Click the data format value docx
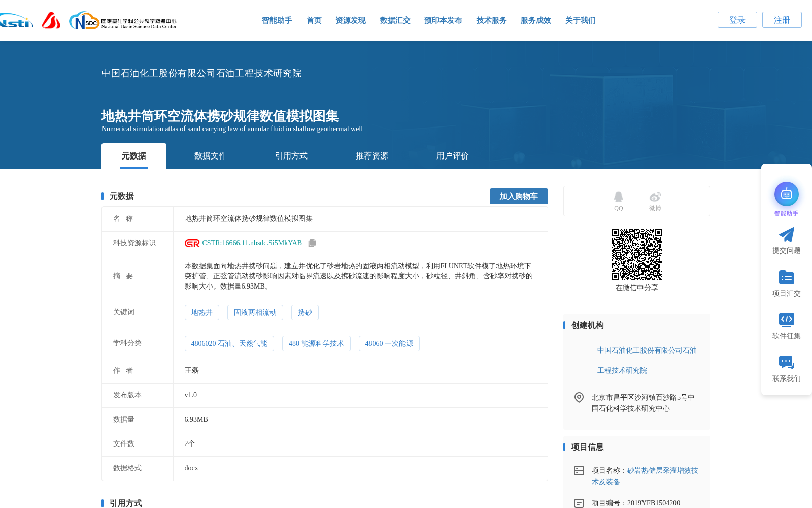Screen dimensions: 812x508 click(191, 468)
